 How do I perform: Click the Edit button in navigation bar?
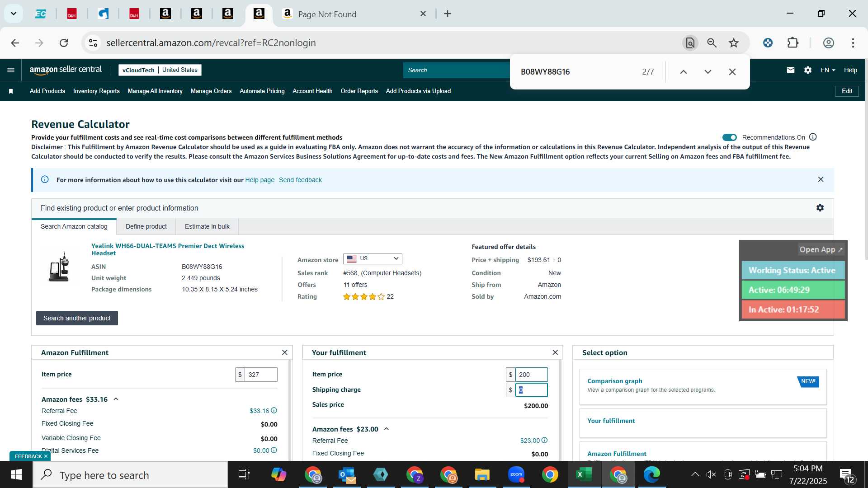point(847,91)
